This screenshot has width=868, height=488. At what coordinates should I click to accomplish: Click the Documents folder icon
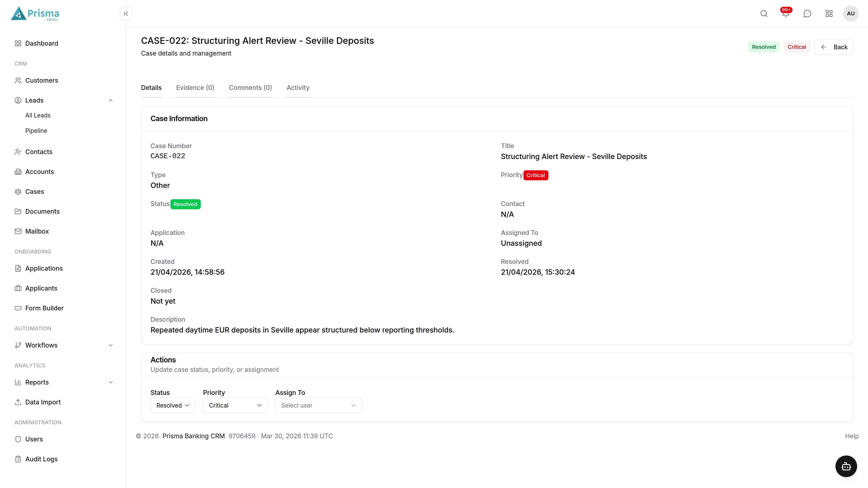click(18, 211)
